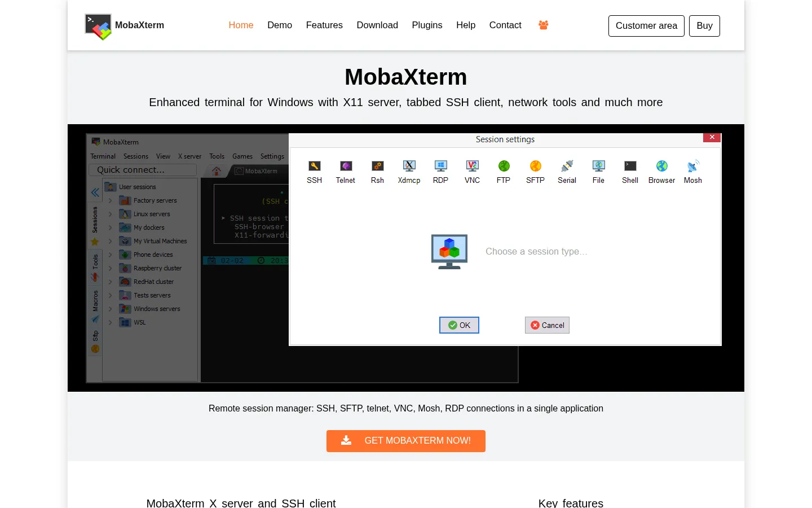
Task: Open the Features navigation item
Action: [x=324, y=25]
